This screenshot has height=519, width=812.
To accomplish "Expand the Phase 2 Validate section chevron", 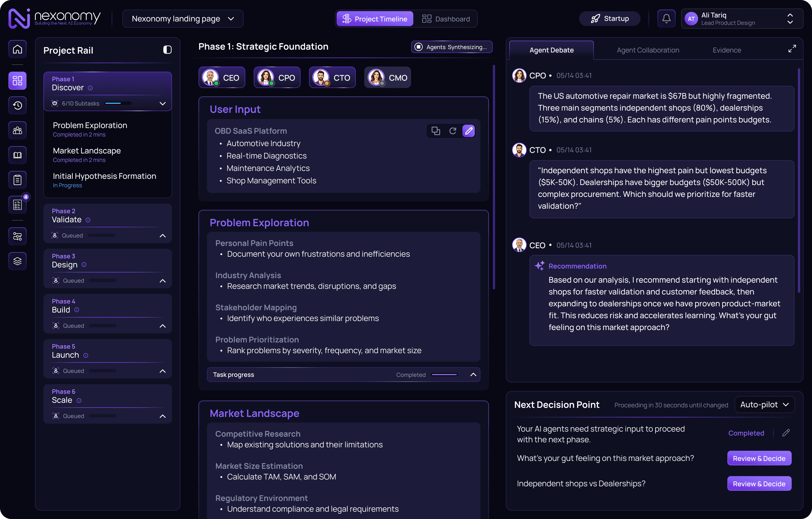I will pyautogui.click(x=162, y=236).
